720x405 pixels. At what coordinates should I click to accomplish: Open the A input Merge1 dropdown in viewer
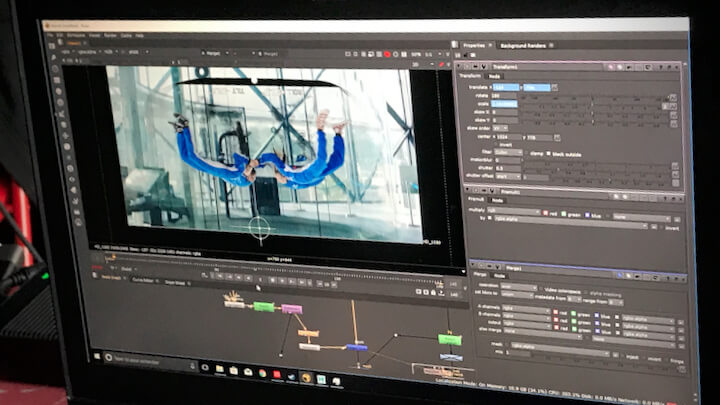click(x=214, y=53)
